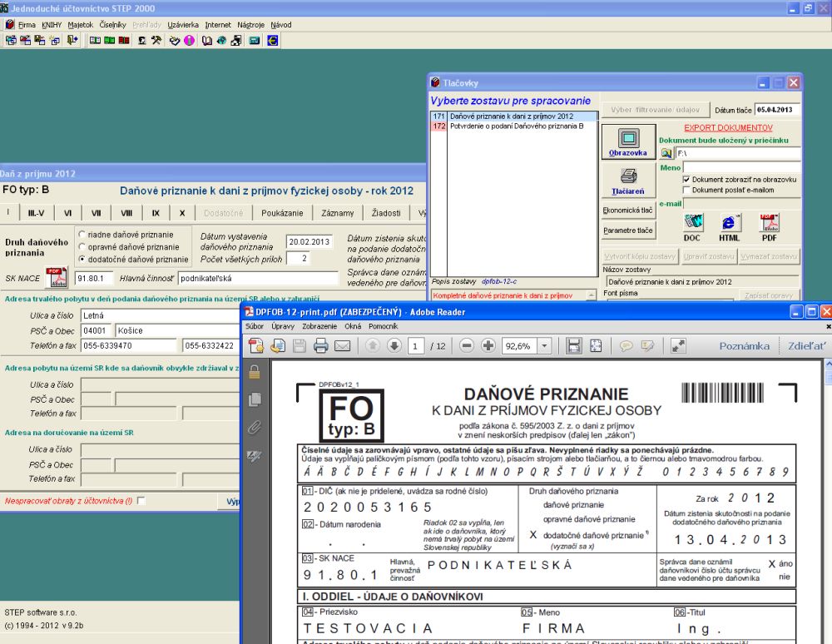
Task: Click the exit door icon in STEP toolbar
Action: coord(72,40)
